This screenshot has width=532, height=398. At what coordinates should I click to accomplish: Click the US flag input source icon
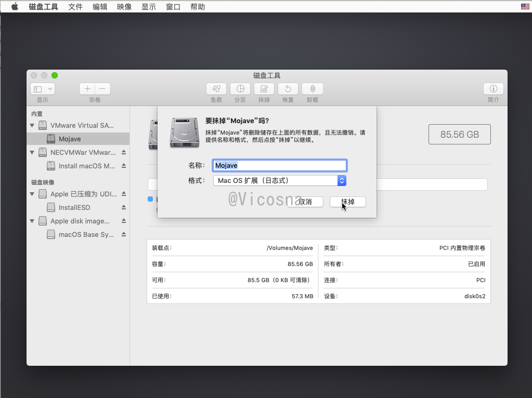(525, 6)
